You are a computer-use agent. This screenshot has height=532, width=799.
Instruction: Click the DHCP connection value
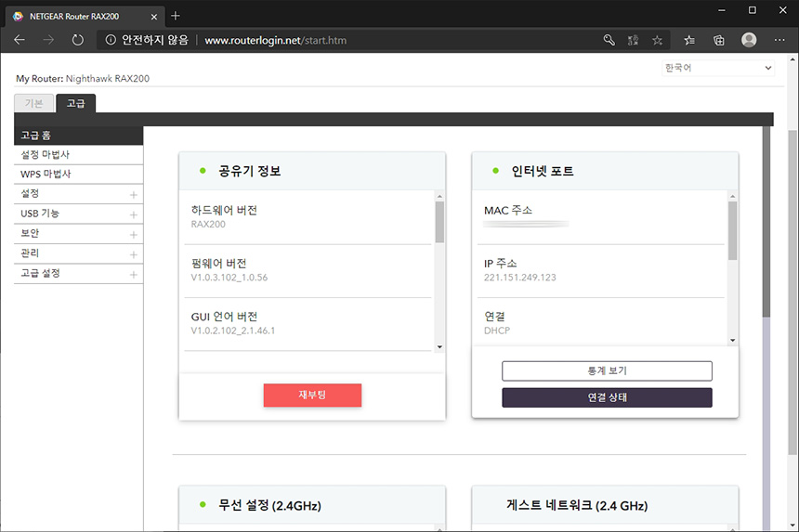(x=497, y=331)
